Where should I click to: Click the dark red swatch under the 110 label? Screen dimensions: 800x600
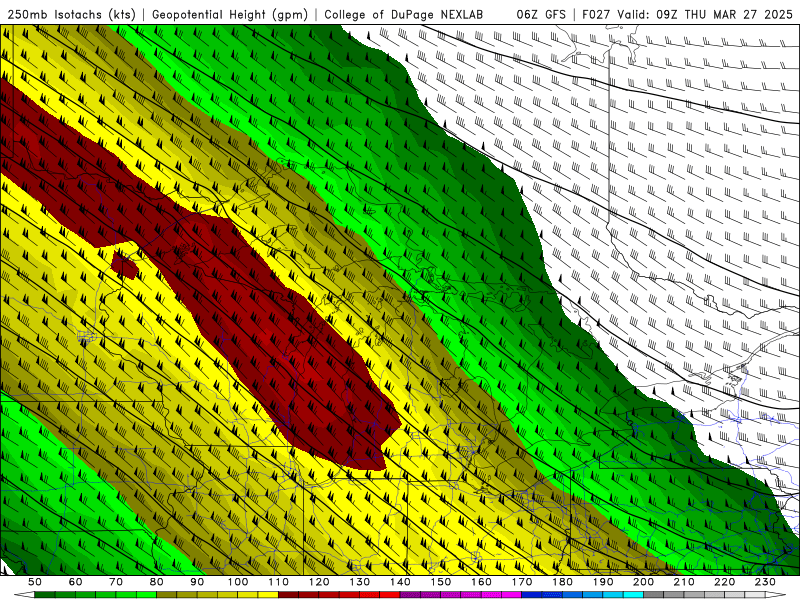289,595
